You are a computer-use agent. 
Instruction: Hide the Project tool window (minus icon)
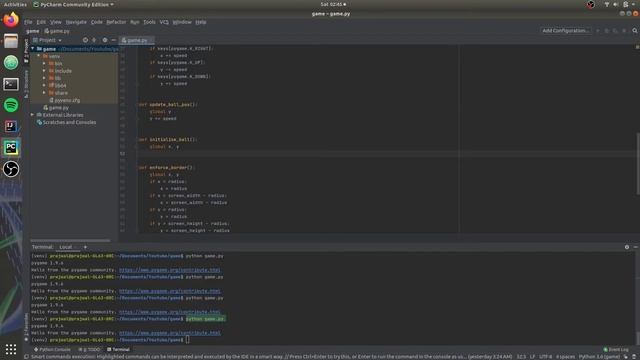(113, 40)
